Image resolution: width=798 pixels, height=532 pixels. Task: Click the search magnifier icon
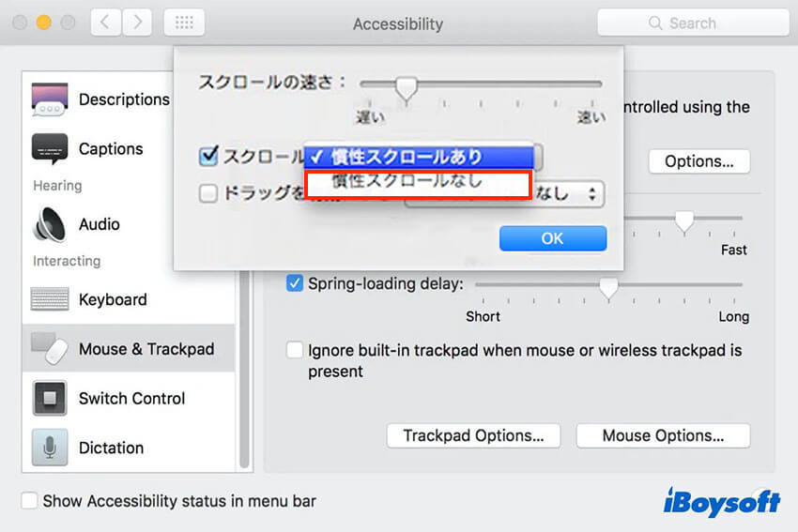point(655,23)
